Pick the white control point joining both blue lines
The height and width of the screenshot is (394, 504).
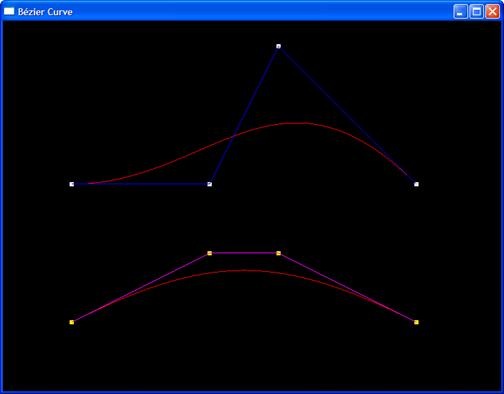pos(210,184)
